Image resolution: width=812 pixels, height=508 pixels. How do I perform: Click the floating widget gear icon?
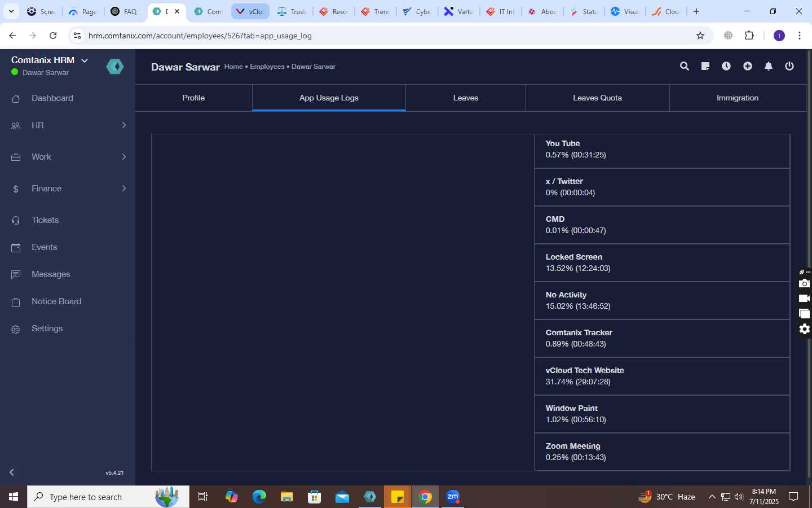805,329
